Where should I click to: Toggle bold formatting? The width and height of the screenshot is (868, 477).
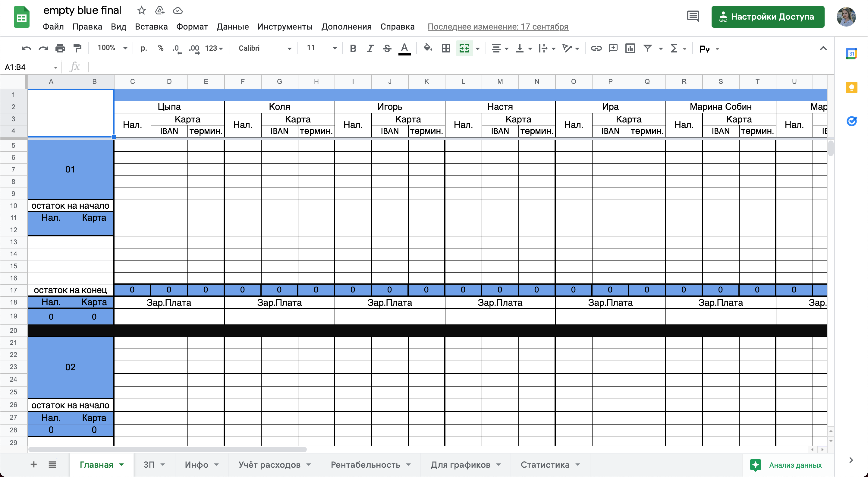coord(353,49)
